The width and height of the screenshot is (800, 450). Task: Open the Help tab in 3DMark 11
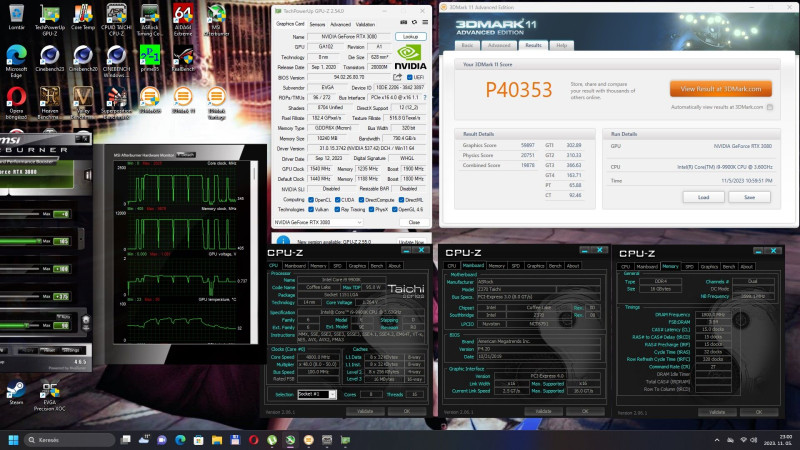561,45
